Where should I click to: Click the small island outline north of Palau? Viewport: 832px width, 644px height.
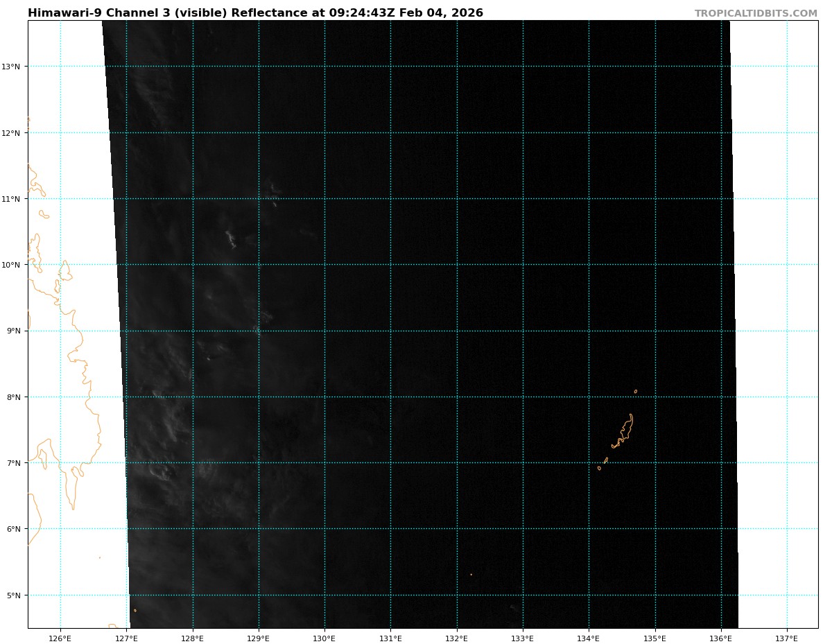coord(635,391)
